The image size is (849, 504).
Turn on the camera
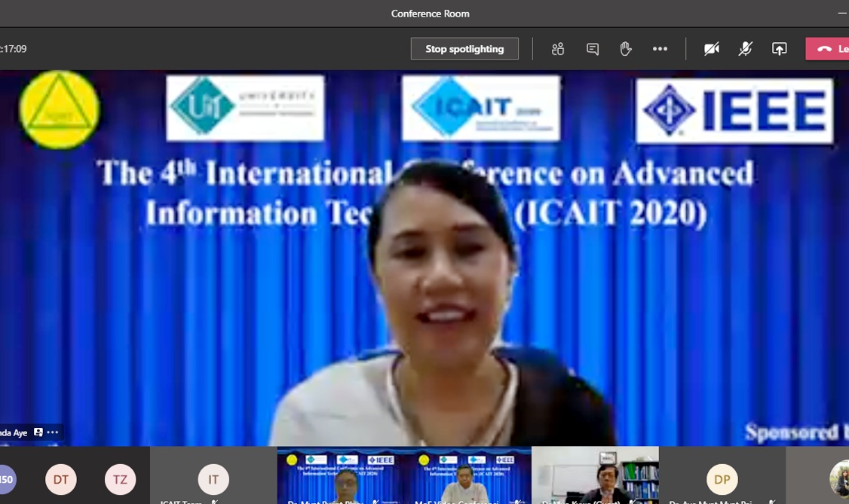pos(712,49)
